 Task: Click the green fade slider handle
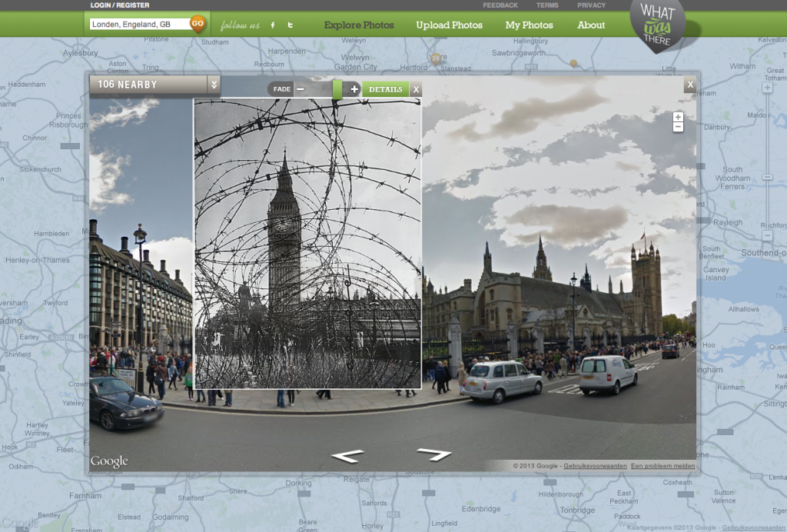coord(337,89)
